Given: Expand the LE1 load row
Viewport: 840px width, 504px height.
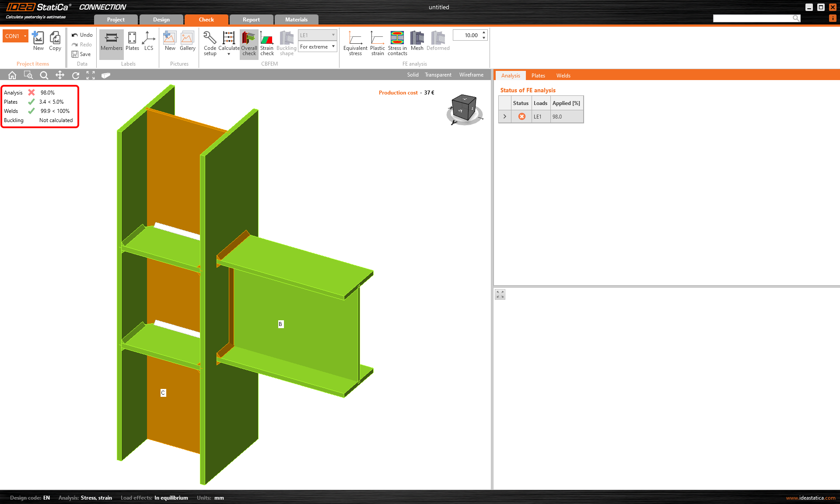Looking at the screenshot, I should (x=504, y=116).
